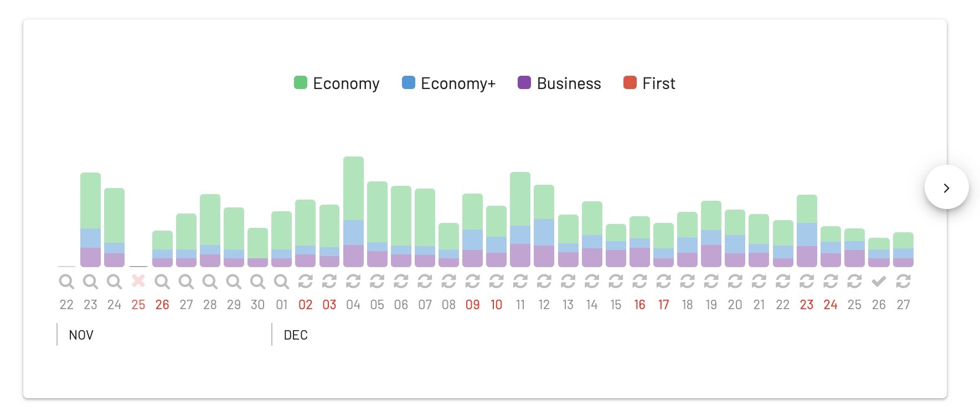
Task: Click the refresh icon above Dec 17
Action: click(663, 282)
